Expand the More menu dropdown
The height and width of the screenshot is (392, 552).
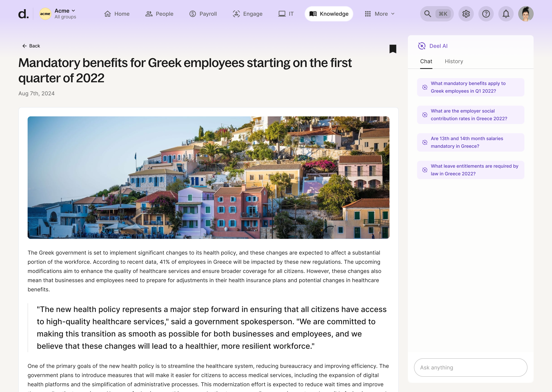(x=380, y=14)
